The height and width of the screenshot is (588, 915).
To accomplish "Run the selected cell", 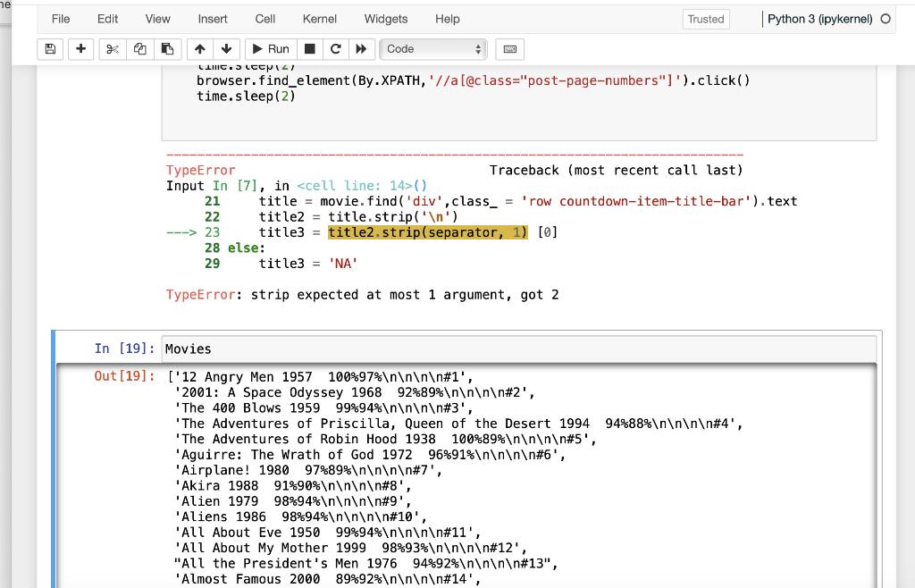I will (271, 49).
